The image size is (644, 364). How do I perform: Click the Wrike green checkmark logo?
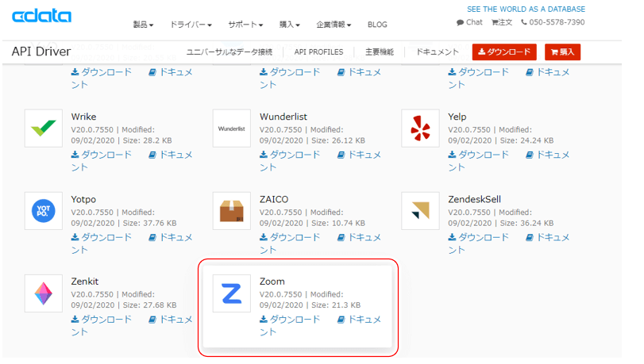[44, 128]
